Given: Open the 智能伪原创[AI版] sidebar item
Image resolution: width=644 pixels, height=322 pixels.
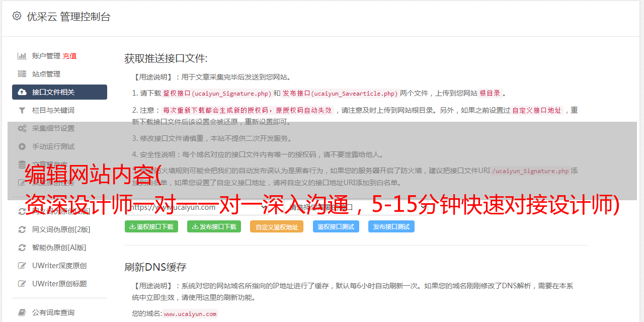Looking at the screenshot, I should (x=59, y=248).
